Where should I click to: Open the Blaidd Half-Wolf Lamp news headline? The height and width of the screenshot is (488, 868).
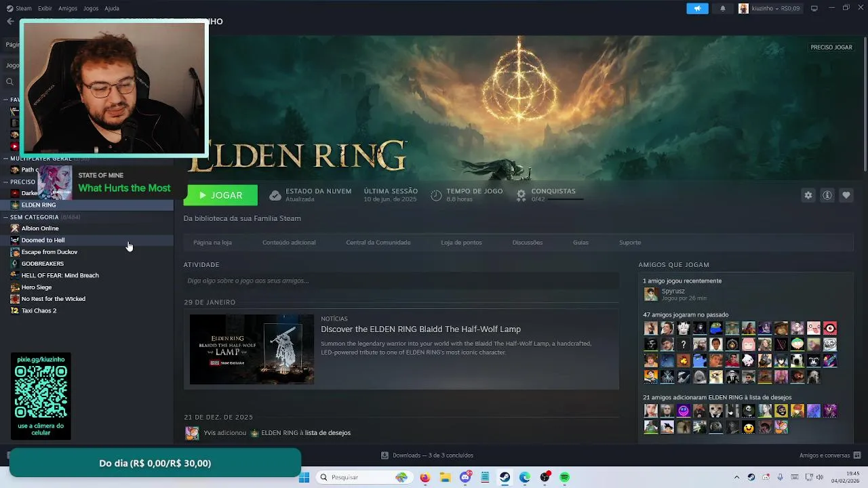[420, 329]
